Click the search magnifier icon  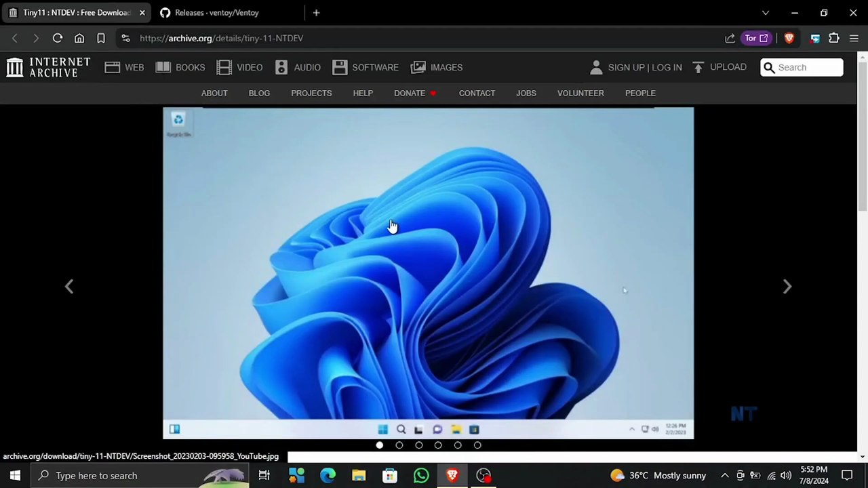pyautogui.click(x=769, y=67)
